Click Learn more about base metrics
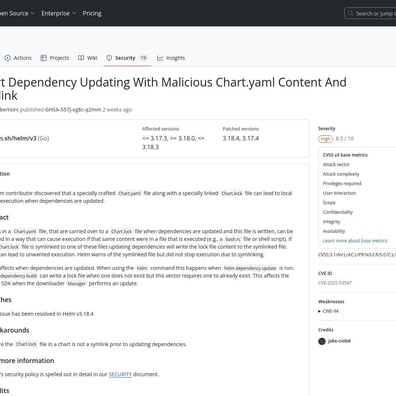The height and width of the screenshot is (396, 396). click(x=355, y=241)
